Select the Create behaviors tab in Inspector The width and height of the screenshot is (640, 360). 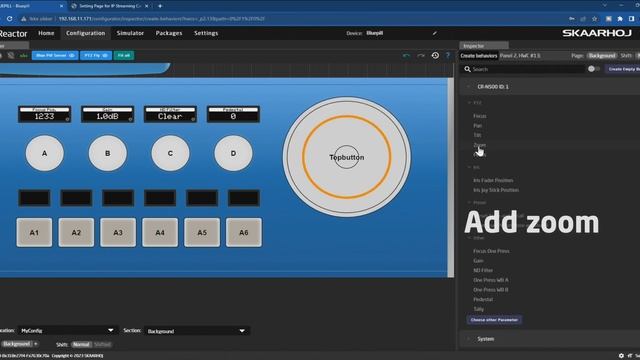pyautogui.click(x=479, y=56)
